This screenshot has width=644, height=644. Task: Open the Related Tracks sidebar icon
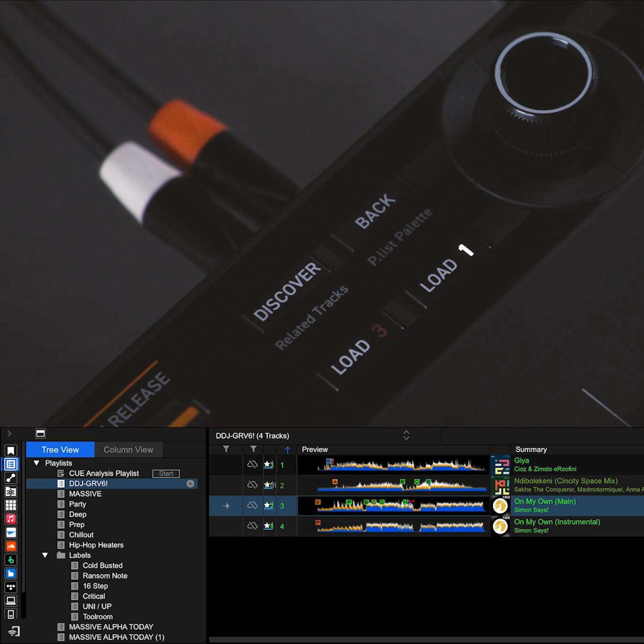coord(11,478)
